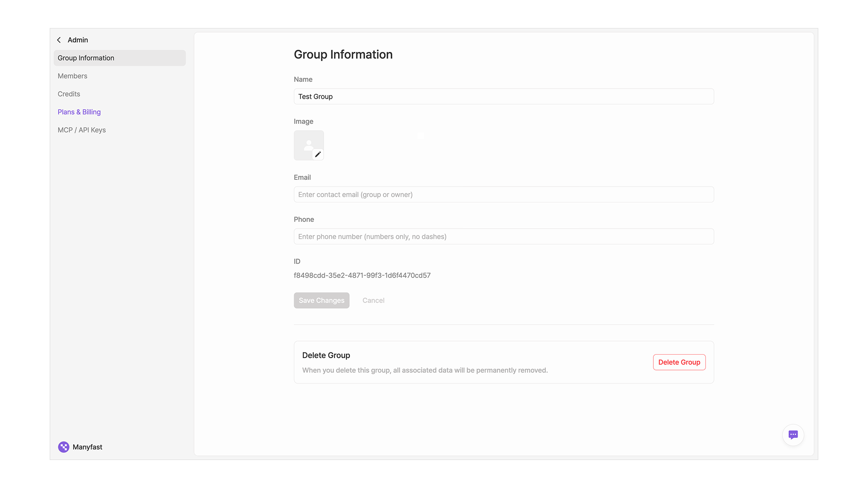This screenshot has height=488, width=868.
Task: Click into the Phone number field
Action: tap(504, 237)
